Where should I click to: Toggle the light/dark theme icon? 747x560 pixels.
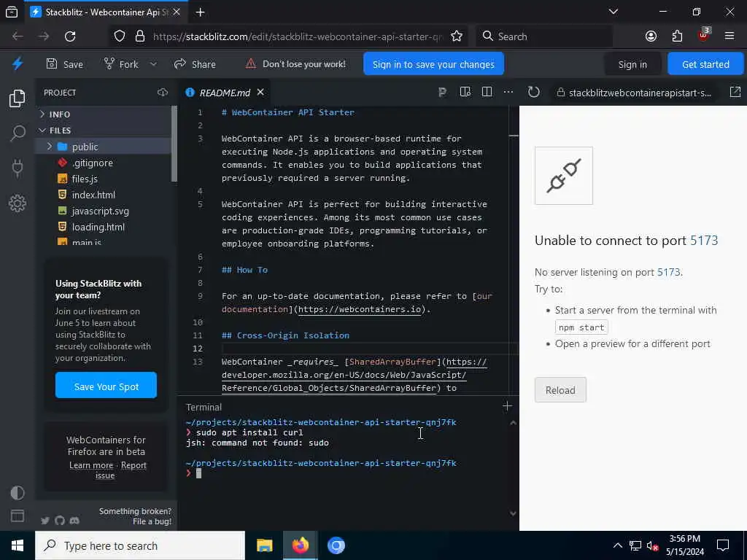coord(18,493)
